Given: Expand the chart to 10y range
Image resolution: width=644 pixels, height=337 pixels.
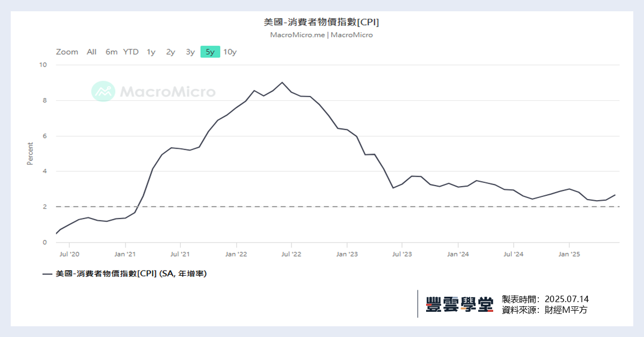Looking at the screenshot, I should pos(230,52).
